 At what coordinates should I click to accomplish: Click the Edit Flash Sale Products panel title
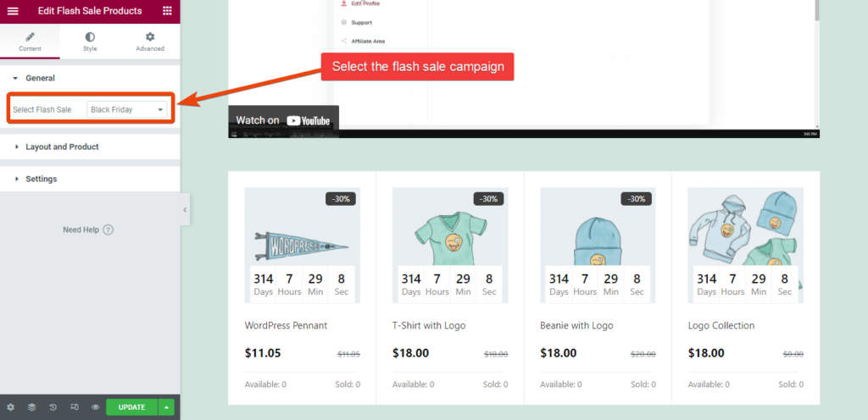click(90, 11)
